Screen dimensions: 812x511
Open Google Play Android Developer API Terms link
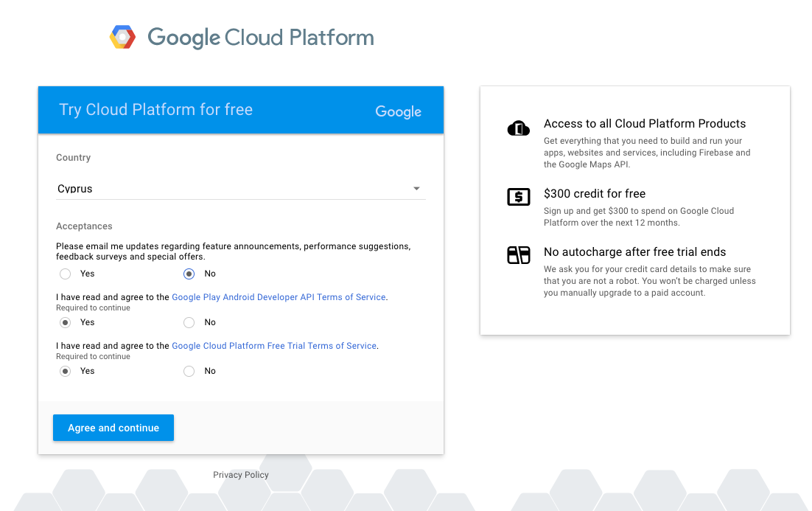click(x=279, y=297)
